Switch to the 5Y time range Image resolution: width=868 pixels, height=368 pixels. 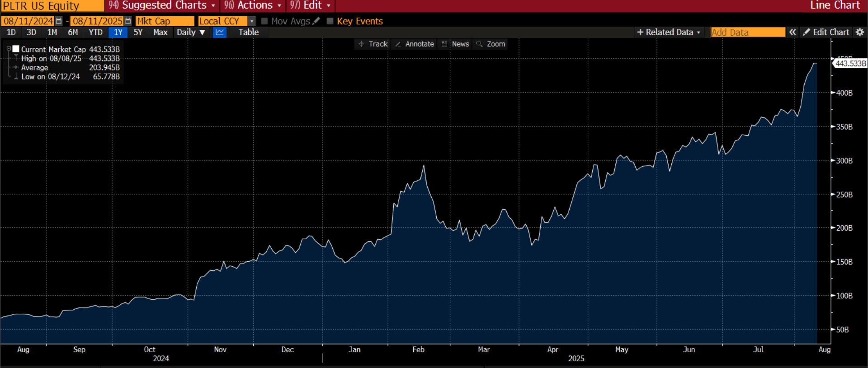(x=138, y=32)
